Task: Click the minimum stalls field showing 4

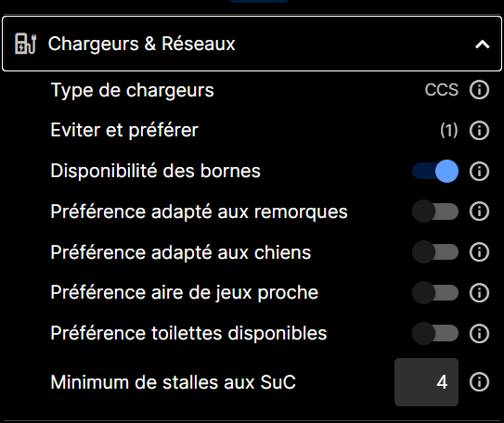Action: (427, 382)
